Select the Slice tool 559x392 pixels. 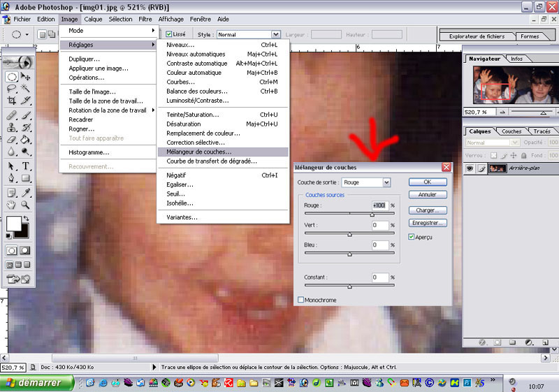[25, 100]
